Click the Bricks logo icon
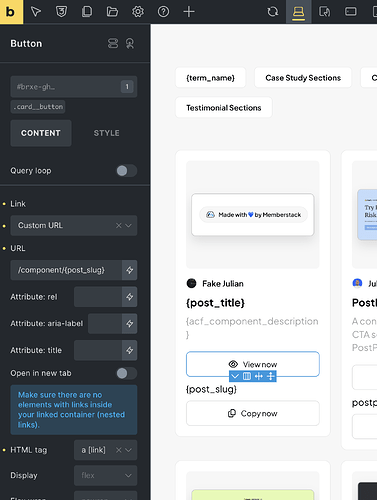The width and height of the screenshot is (377, 500). tap(11, 12)
